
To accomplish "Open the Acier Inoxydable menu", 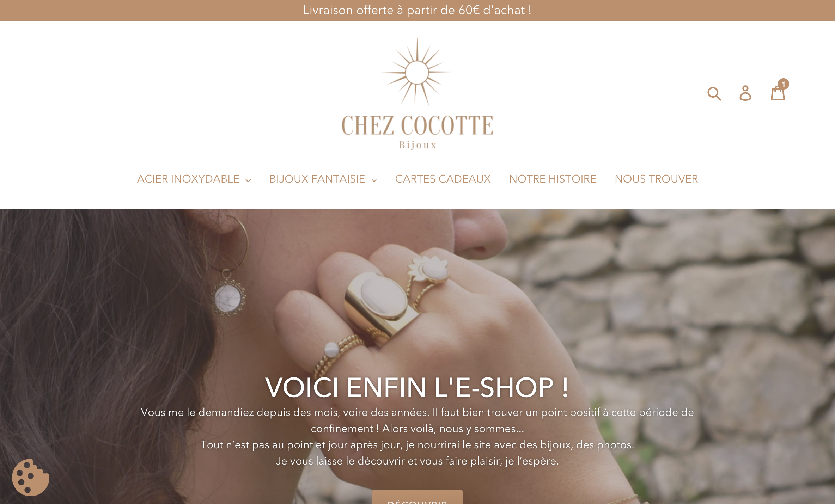I will click(x=194, y=179).
